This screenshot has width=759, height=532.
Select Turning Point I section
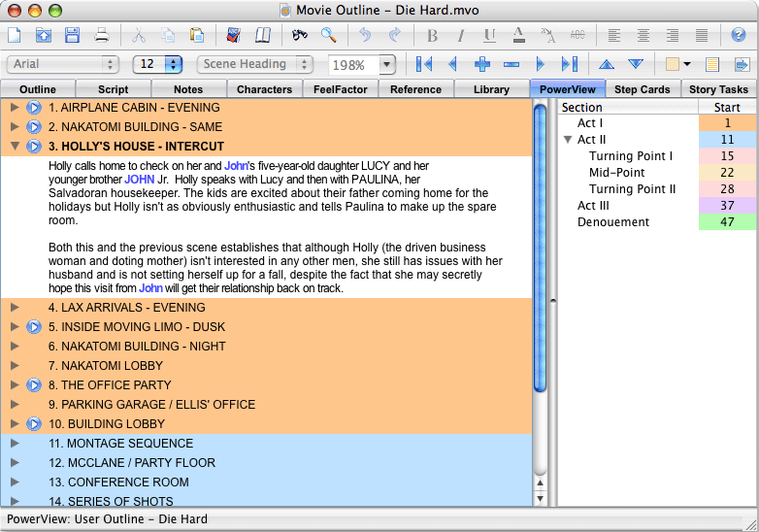pyautogui.click(x=631, y=156)
